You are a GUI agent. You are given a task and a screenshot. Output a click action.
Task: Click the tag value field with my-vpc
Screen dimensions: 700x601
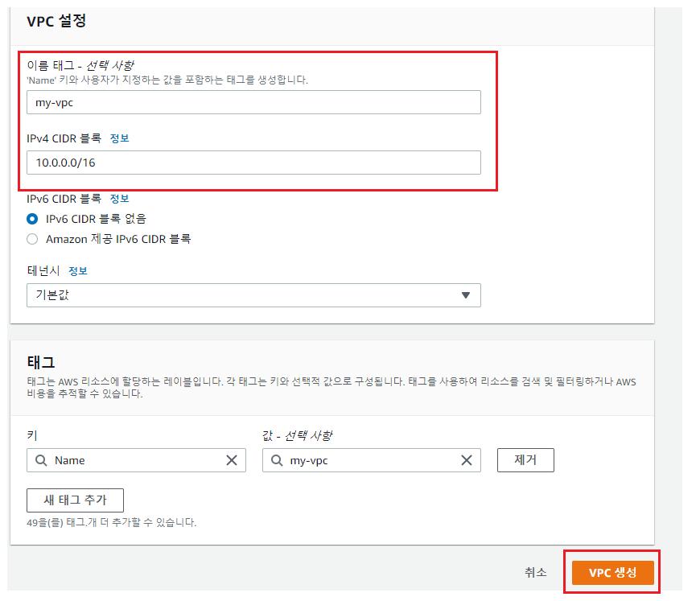(372, 460)
